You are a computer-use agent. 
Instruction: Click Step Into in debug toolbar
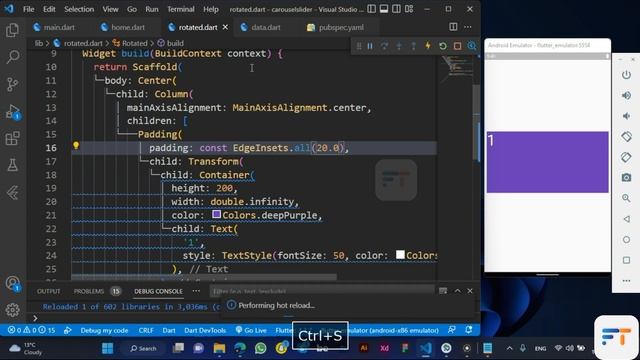(399, 46)
